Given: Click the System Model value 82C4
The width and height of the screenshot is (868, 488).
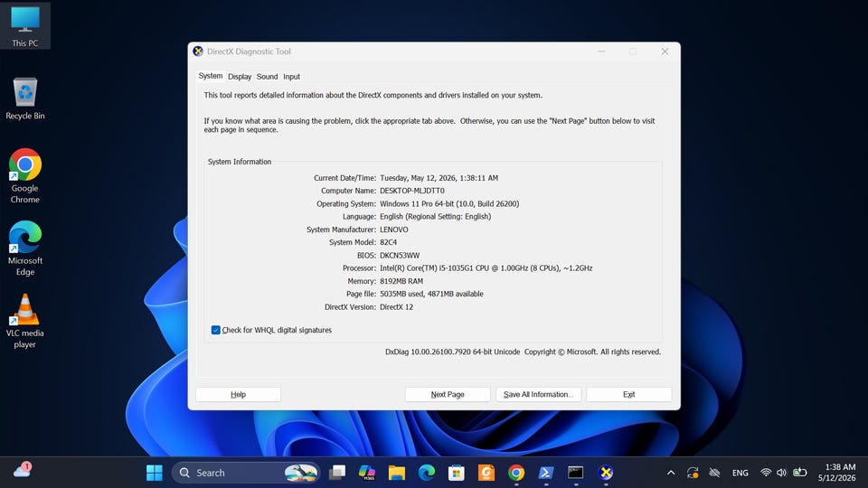Looking at the screenshot, I should (388, 242).
